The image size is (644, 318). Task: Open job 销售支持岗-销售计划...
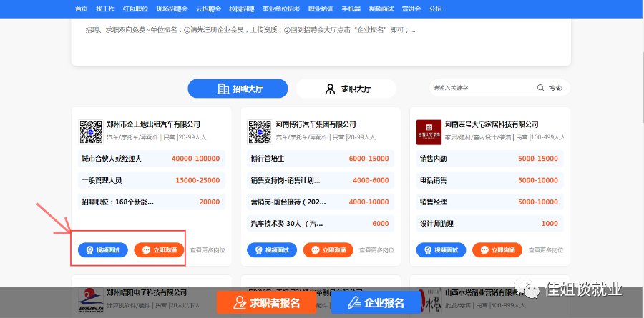[x=321, y=180]
